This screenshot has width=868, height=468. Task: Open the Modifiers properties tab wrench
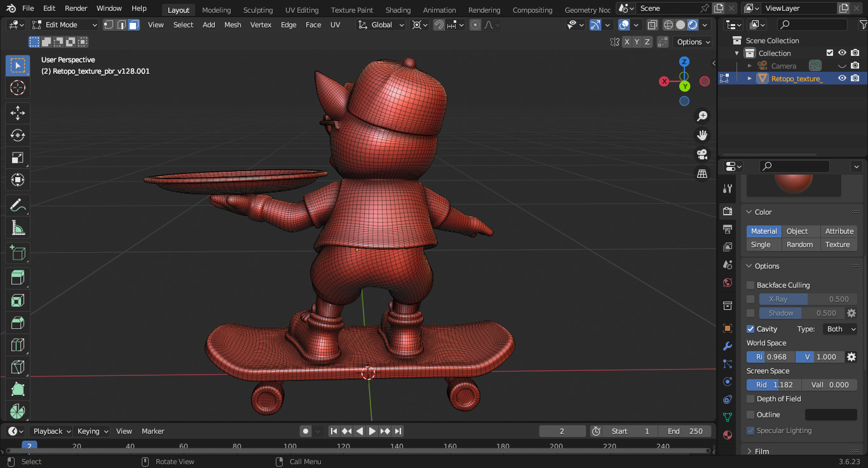(728, 346)
